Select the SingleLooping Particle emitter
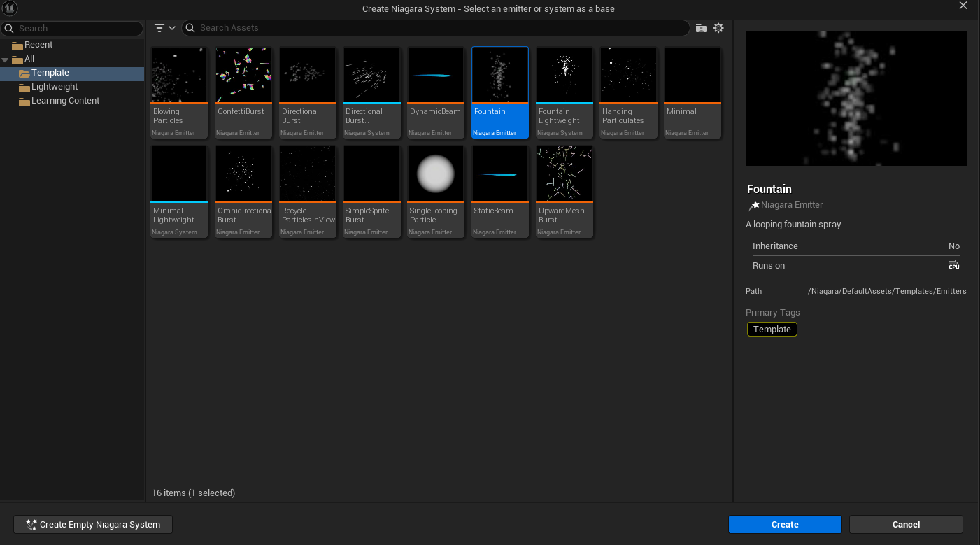Viewport: 980px width, 545px height. point(436,192)
